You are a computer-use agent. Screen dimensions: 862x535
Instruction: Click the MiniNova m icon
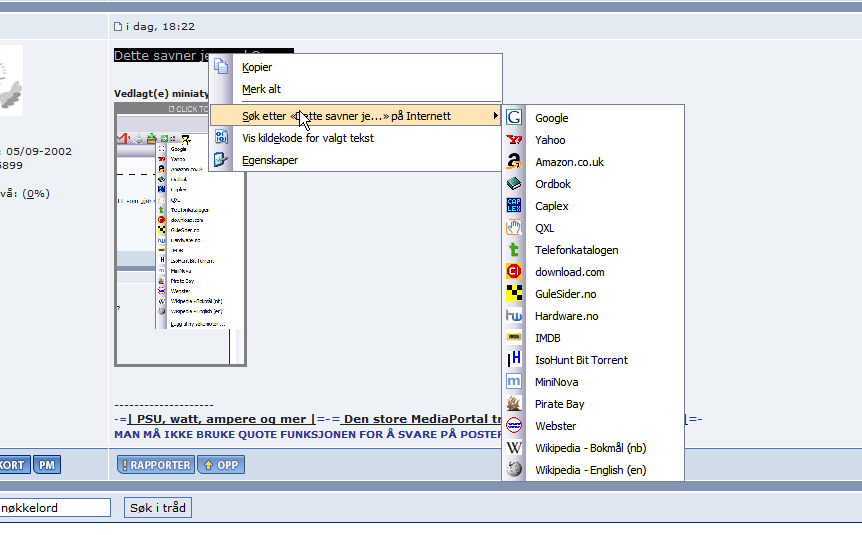pos(514,382)
